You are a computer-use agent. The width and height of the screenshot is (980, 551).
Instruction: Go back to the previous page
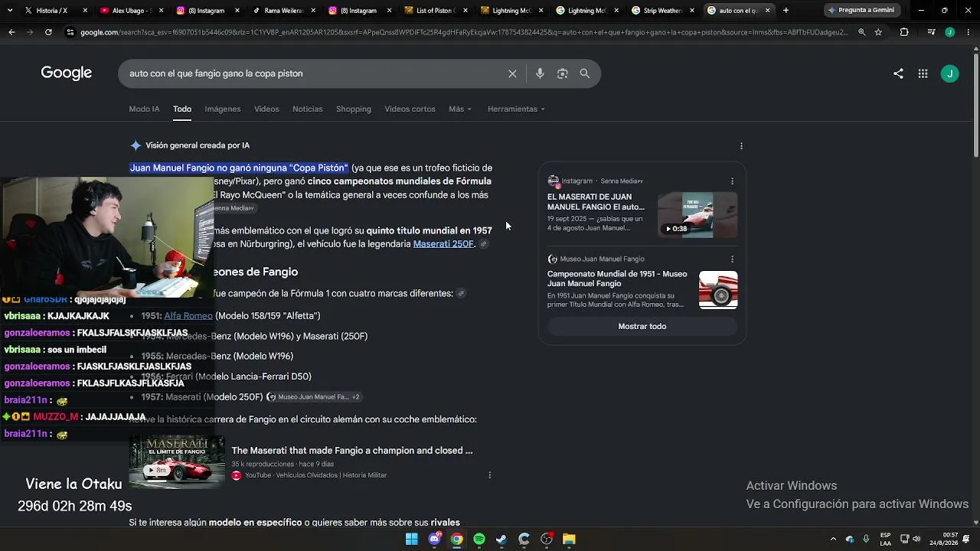click(11, 32)
